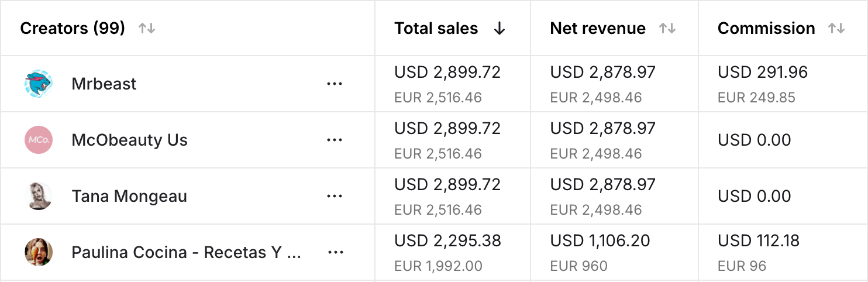Click the Total sales header label
Image resolution: width=868 pixels, height=282 pixels.
point(436,28)
